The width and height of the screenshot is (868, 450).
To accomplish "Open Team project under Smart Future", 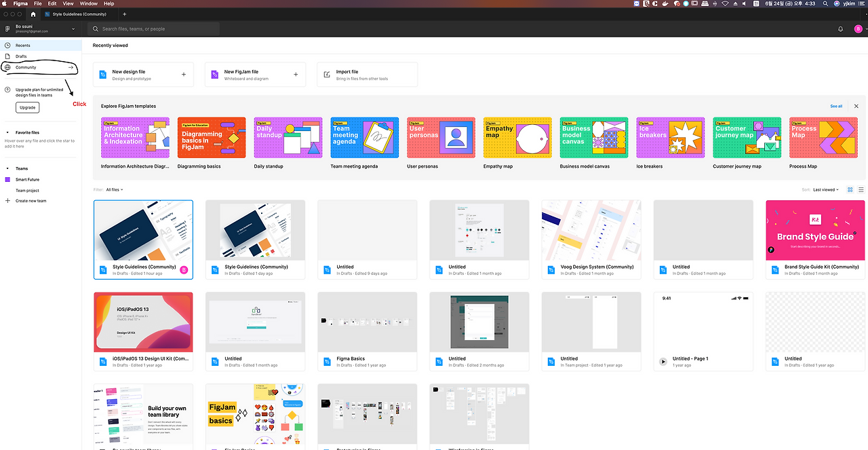I will [x=28, y=190].
